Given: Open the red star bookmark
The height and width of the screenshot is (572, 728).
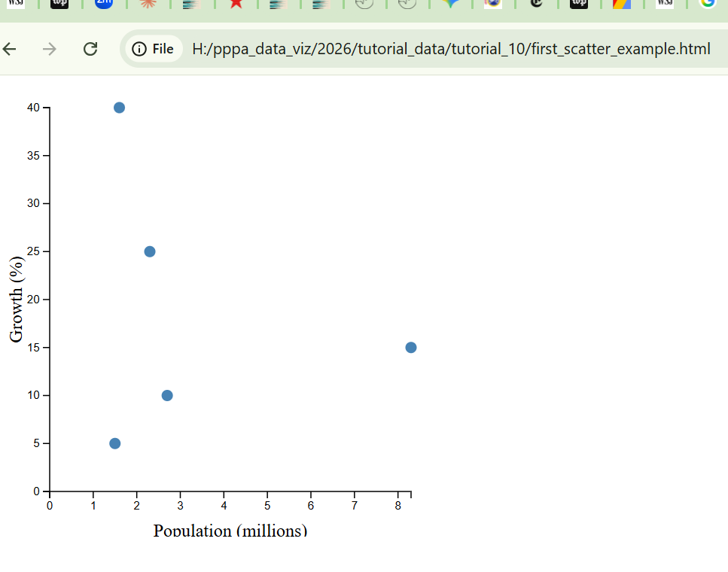Looking at the screenshot, I should click(236, 3).
